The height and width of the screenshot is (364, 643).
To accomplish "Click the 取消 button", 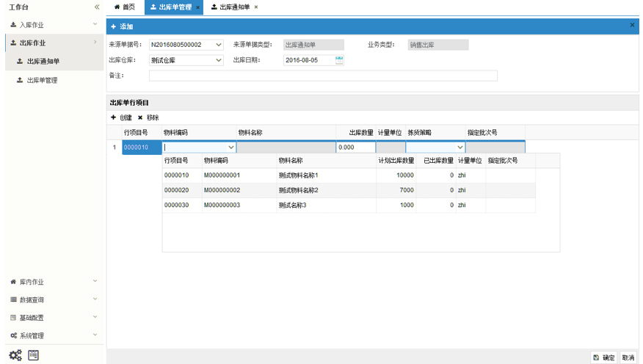I will tap(628, 357).
